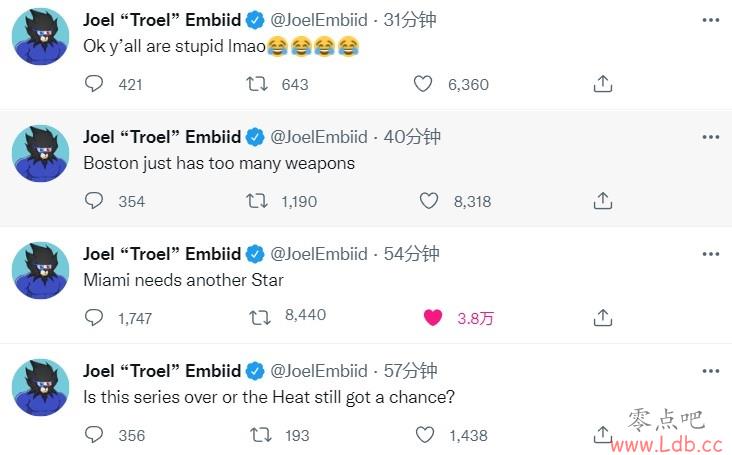This screenshot has height=455, width=732.
Task: Open more options on the 31分钟 tweet
Action: pos(711,20)
